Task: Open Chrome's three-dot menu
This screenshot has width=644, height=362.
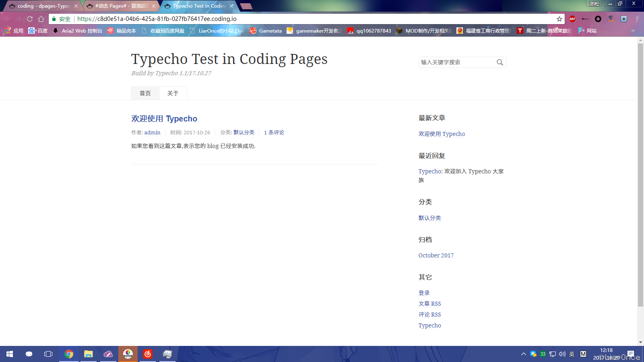Action: (x=637, y=19)
